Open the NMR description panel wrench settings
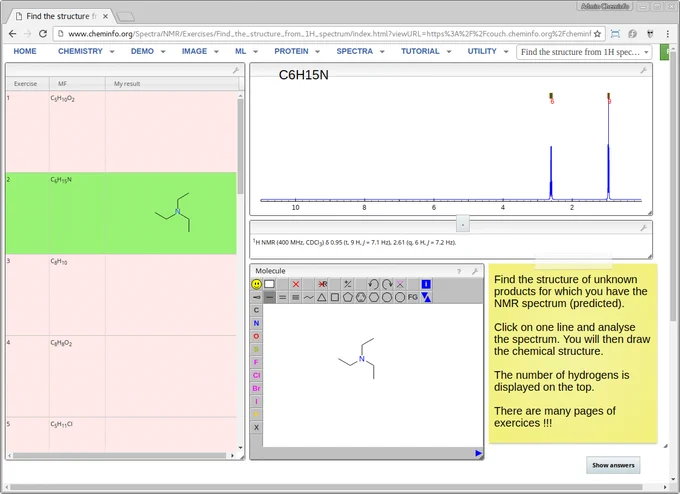The height and width of the screenshot is (494, 680). tap(644, 228)
